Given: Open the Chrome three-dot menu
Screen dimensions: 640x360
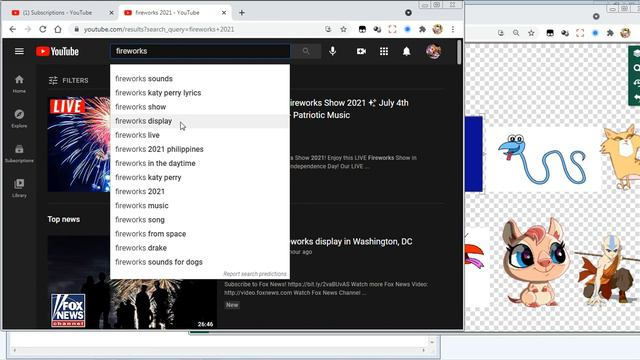Looking at the screenshot, I should [453, 29].
